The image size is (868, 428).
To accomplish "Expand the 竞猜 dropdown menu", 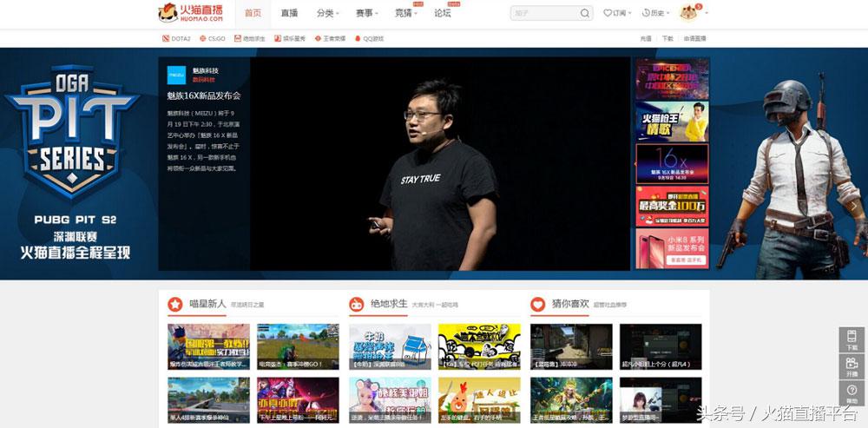I will [406, 13].
